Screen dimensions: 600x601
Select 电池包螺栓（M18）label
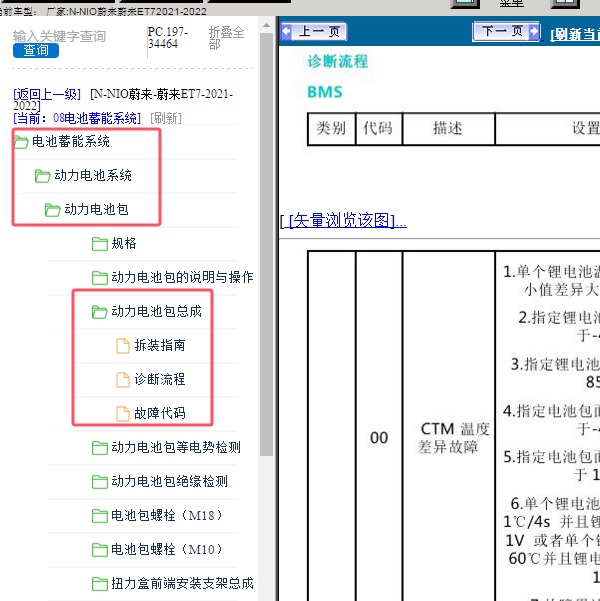click(x=167, y=515)
